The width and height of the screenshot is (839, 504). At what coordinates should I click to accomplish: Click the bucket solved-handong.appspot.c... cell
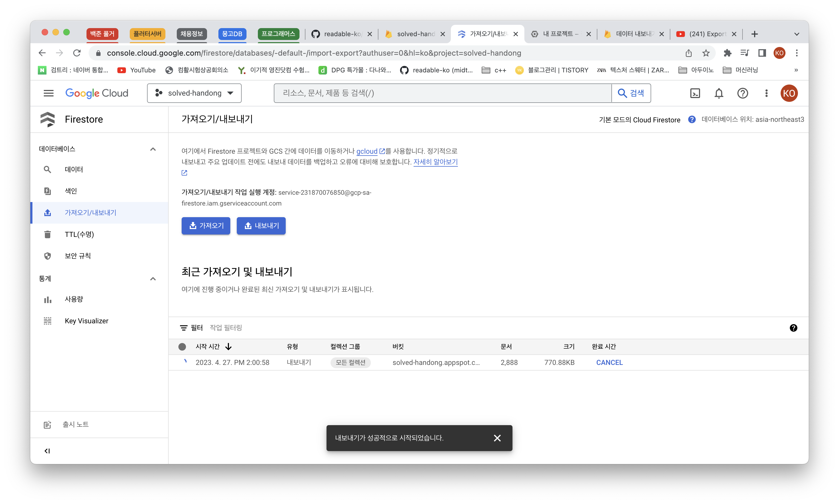coord(436,362)
